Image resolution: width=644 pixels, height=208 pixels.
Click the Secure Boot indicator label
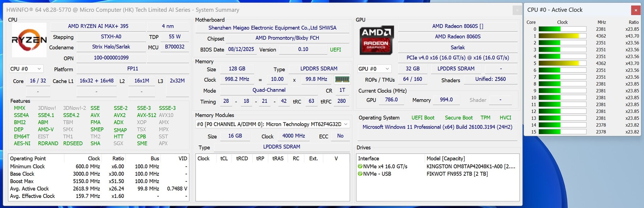[x=459, y=118]
